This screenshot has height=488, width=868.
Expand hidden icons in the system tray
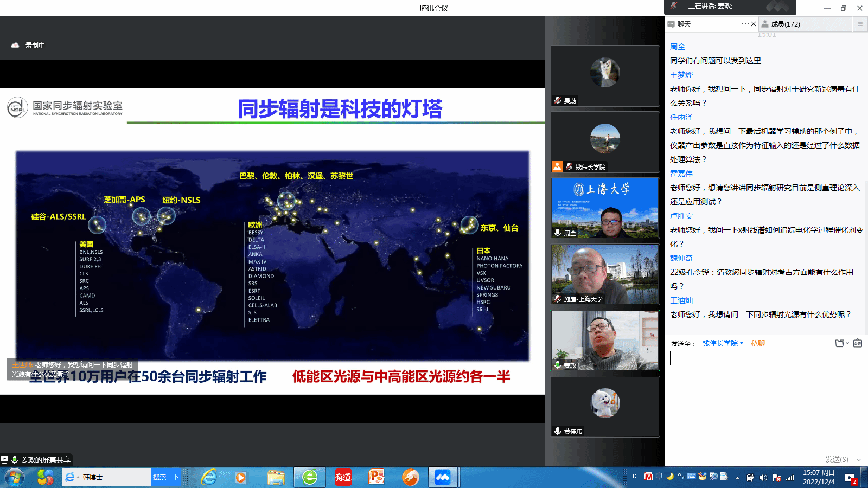(x=738, y=478)
